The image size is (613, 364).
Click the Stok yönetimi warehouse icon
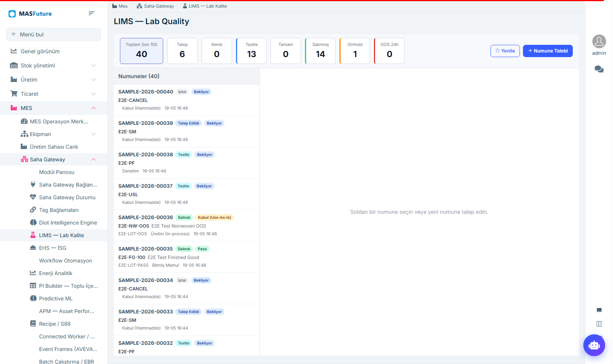[x=14, y=66]
